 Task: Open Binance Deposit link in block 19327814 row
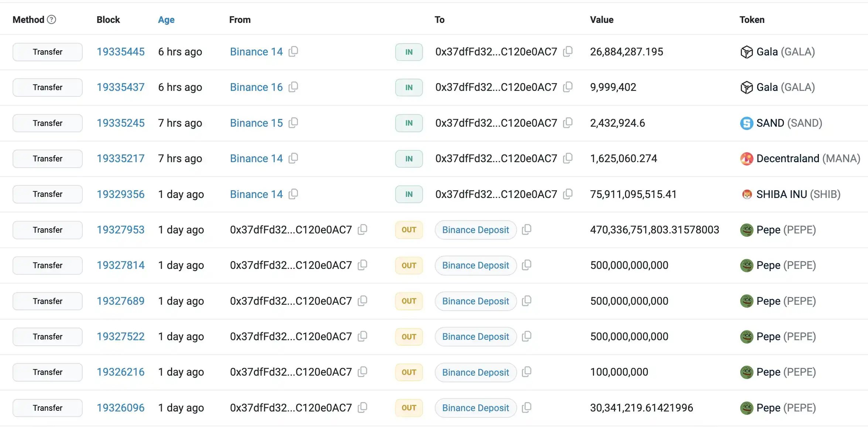[x=475, y=265]
